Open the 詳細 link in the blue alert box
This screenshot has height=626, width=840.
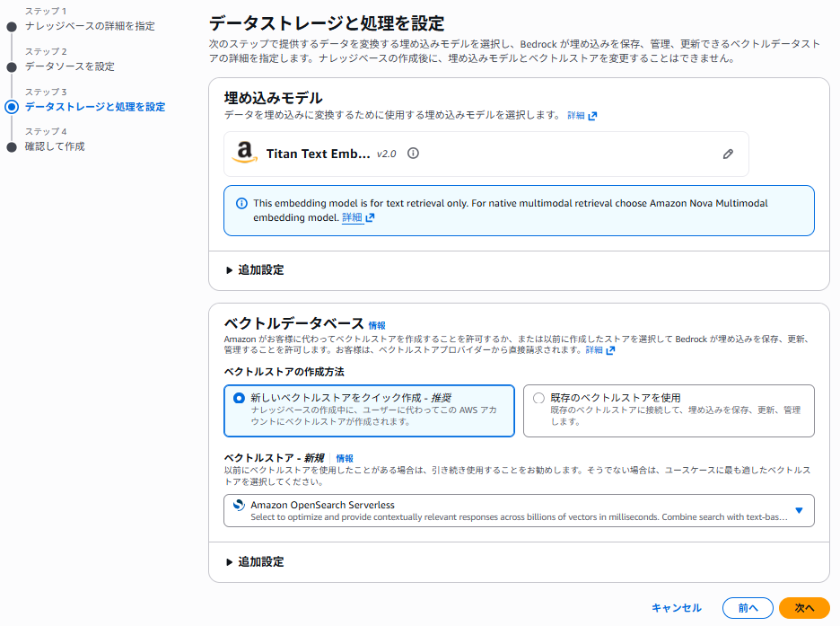click(x=358, y=217)
